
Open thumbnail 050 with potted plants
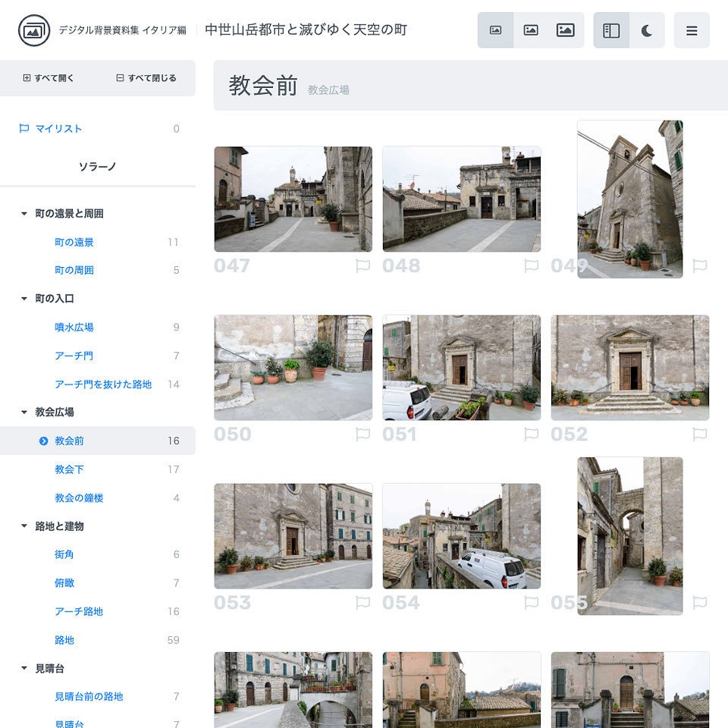pyautogui.click(x=293, y=368)
